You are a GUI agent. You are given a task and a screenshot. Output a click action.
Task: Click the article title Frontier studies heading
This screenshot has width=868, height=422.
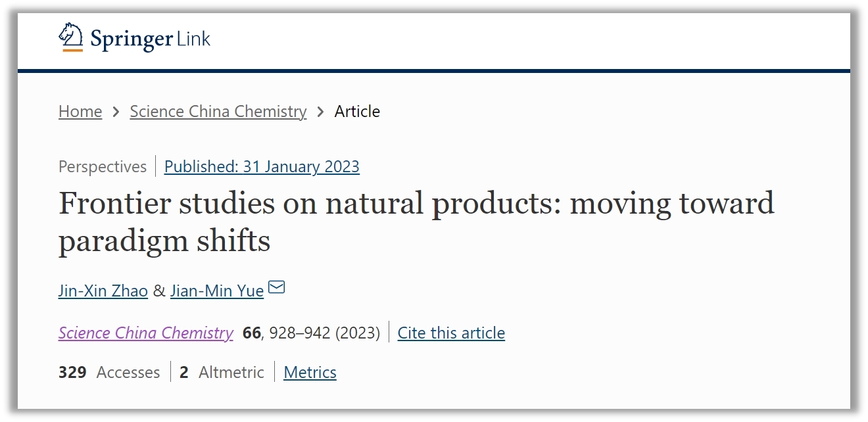point(416,222)
